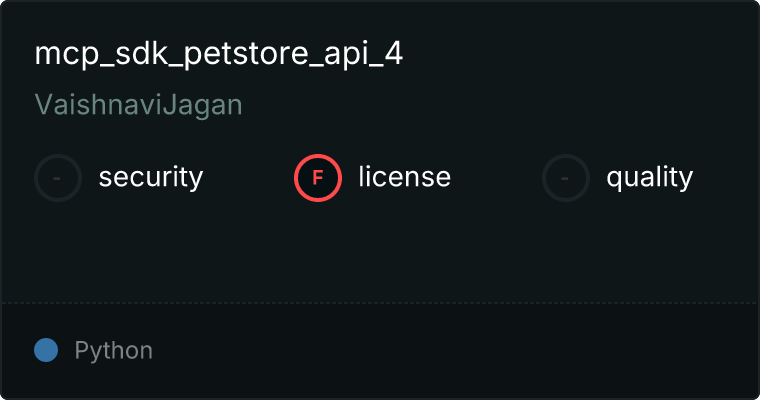
Task: Open the mcp_sdk_petstore_api_4 title
Action: [219, 54]
